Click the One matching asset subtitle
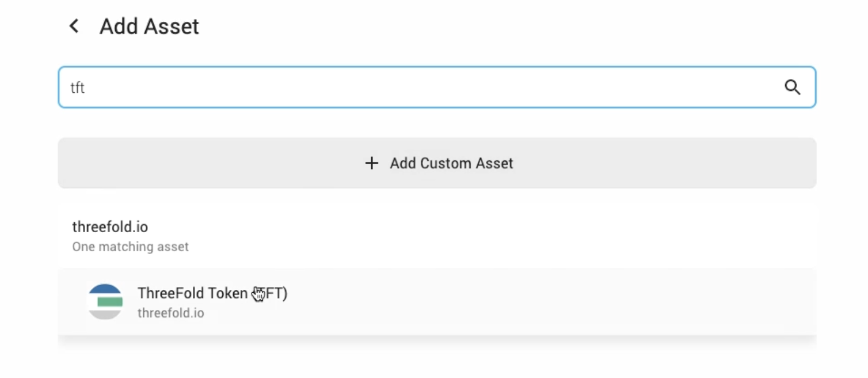 click(130, 247)
